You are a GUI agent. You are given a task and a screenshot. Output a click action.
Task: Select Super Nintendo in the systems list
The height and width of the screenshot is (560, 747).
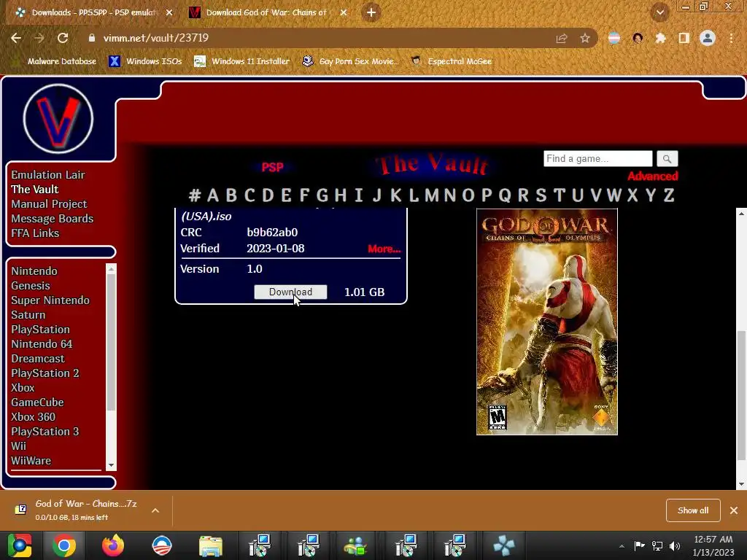coord(50,300)
